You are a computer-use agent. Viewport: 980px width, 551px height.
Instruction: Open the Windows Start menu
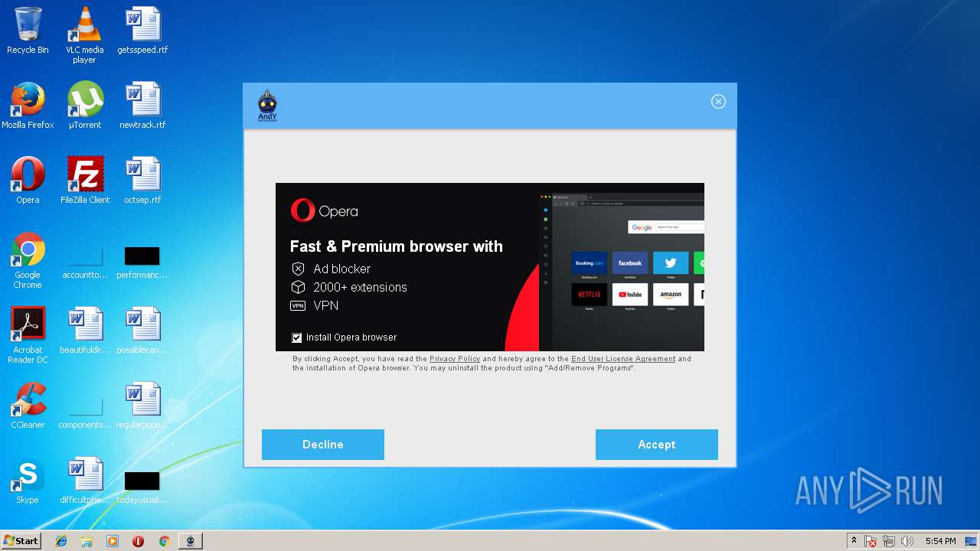pyautogui.click(x=21, y=541)
